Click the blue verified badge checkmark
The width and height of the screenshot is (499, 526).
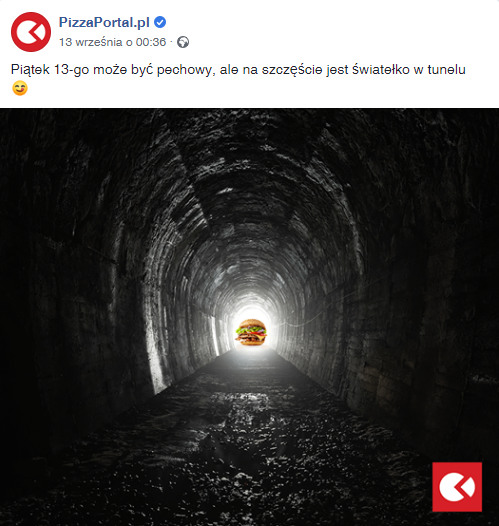pyautogui.click(x=160, y=22)
